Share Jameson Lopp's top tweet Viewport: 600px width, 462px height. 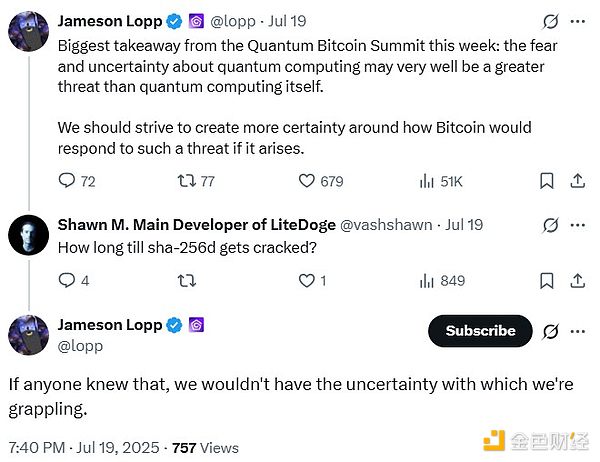pos(577,181)
